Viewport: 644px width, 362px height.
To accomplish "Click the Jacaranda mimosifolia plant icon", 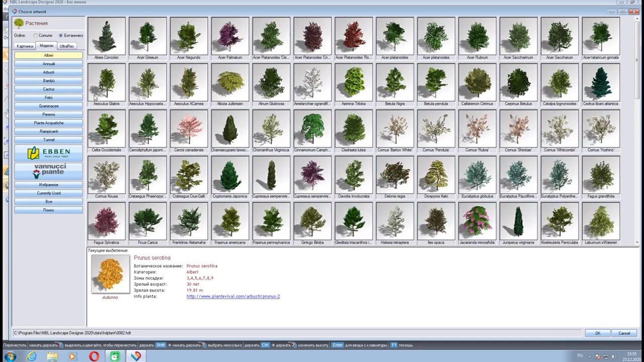I will (477, 221).
